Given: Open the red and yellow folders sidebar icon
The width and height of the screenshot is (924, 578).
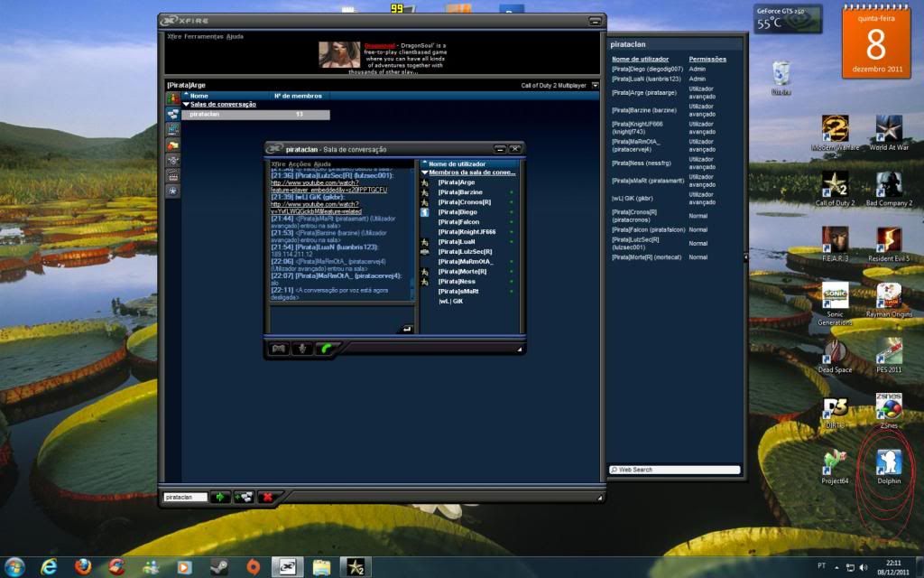Looking at the screenshot, I should coord(172,145).
